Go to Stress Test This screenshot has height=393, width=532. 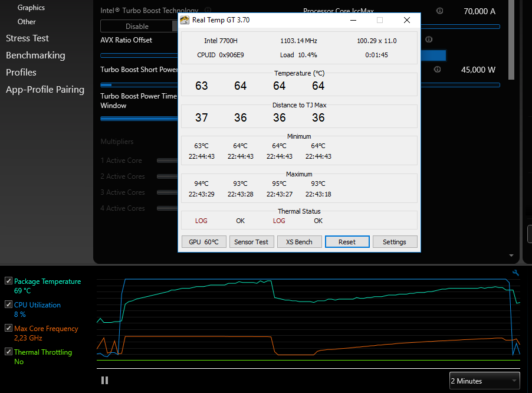pos(27,38)
